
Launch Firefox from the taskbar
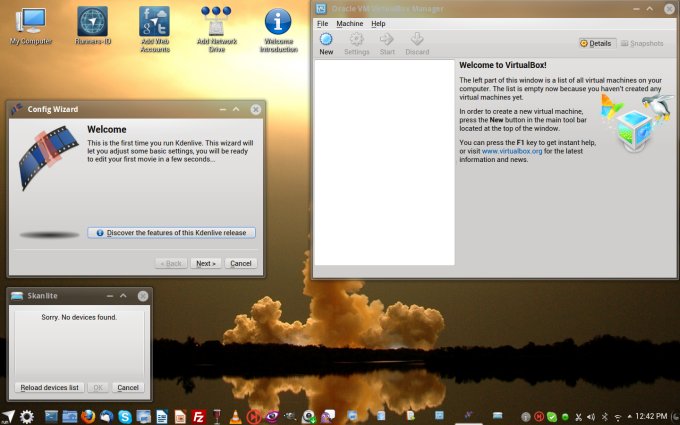tap(87, 416)
